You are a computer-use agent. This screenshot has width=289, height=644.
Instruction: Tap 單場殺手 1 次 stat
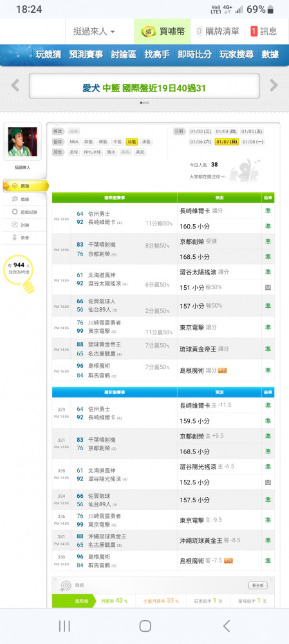[252, 601]
